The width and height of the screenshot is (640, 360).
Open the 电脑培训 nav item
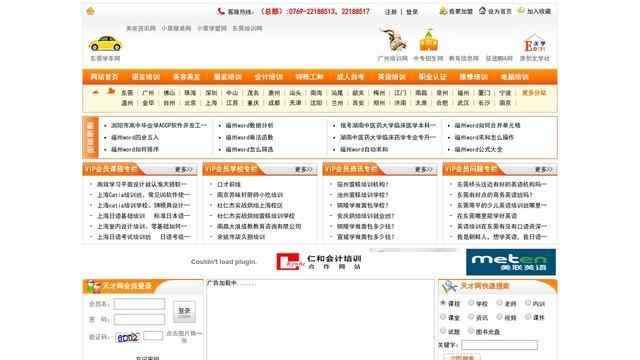coord(514,77)
